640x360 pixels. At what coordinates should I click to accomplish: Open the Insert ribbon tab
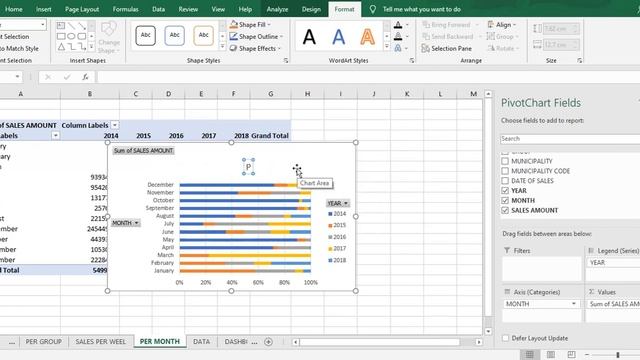[44, 9]
